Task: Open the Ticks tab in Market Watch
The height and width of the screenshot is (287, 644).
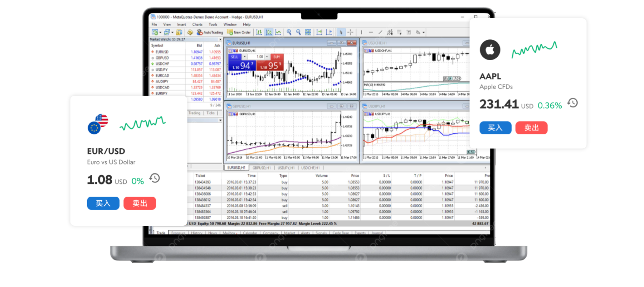Action: click(x=210, y=113)
